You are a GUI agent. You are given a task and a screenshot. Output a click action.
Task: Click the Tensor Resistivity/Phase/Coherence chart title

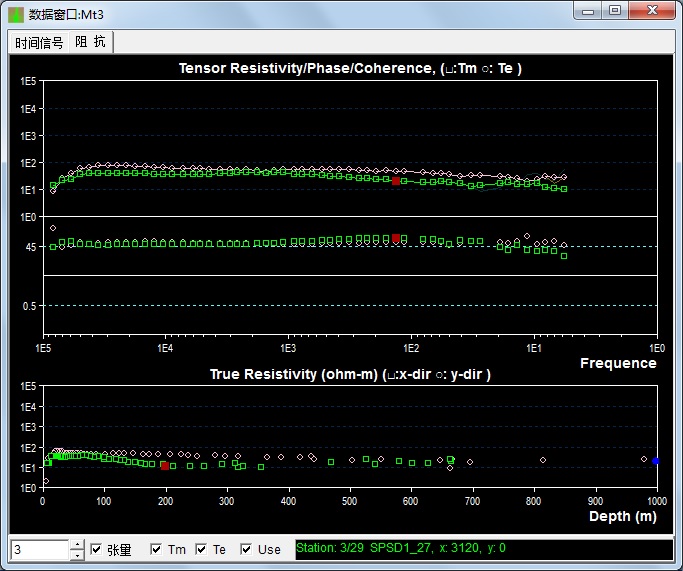click(350, 68)
